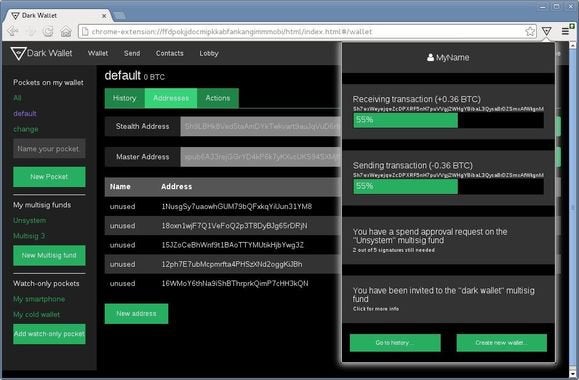Click the New Pocket button
Screen dimensions: 579x380
tap(49, 177)
